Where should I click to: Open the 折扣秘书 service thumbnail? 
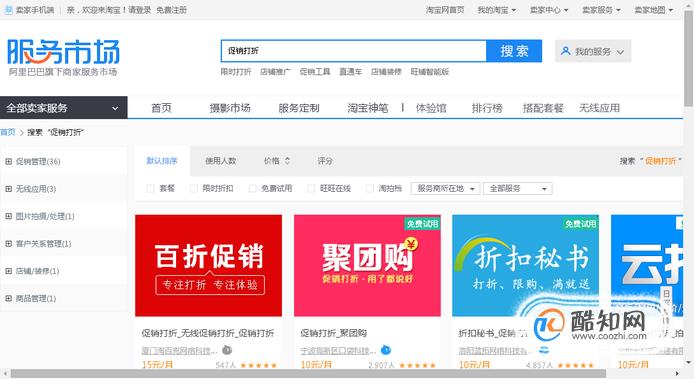pyautogui.click(x=525, y=266)
